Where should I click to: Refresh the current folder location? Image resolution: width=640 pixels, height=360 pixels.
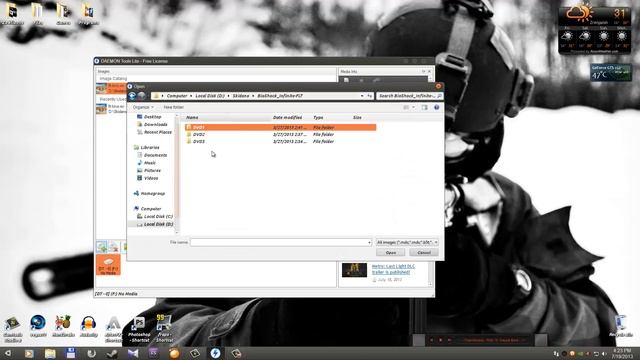[369, 96]
